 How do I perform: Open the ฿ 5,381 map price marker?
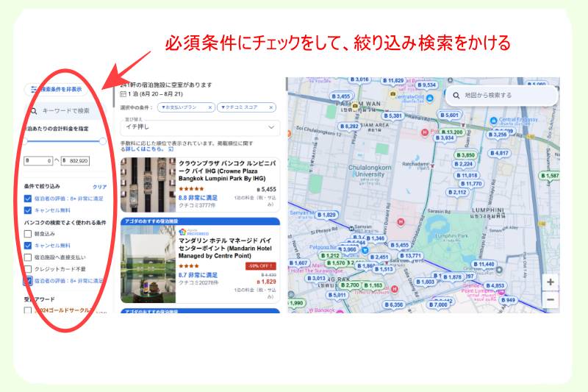pos(393,116)
